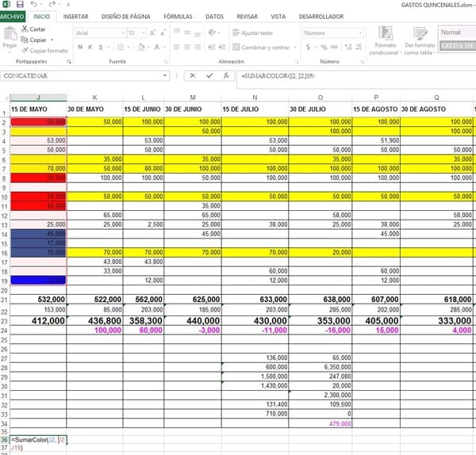The width and height of the screenshot is (476, 455).
Task: Click cell containing 532,000
Action: (38, 300)
